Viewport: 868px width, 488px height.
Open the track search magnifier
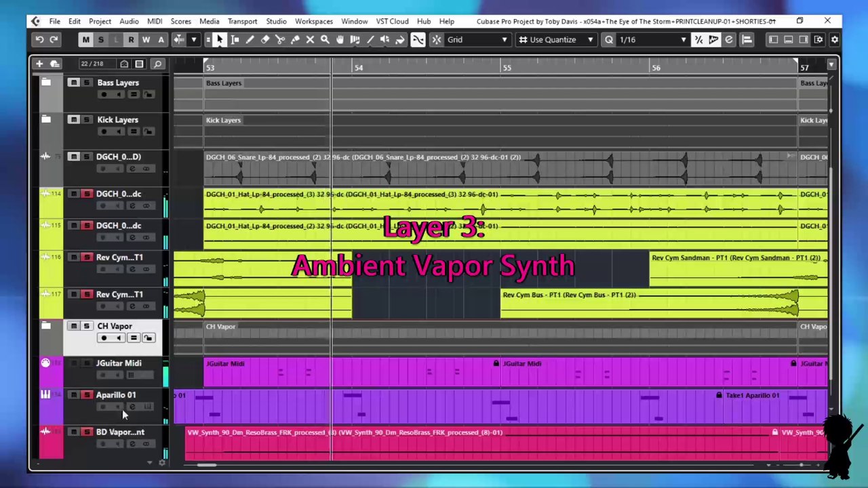pos(157,64)
